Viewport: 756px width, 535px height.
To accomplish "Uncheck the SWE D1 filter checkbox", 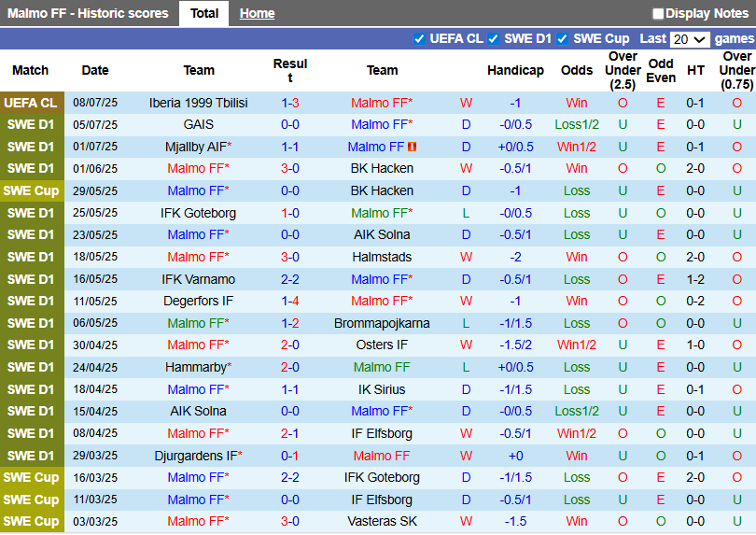I will pyautogui.click(x=493, y=38).
